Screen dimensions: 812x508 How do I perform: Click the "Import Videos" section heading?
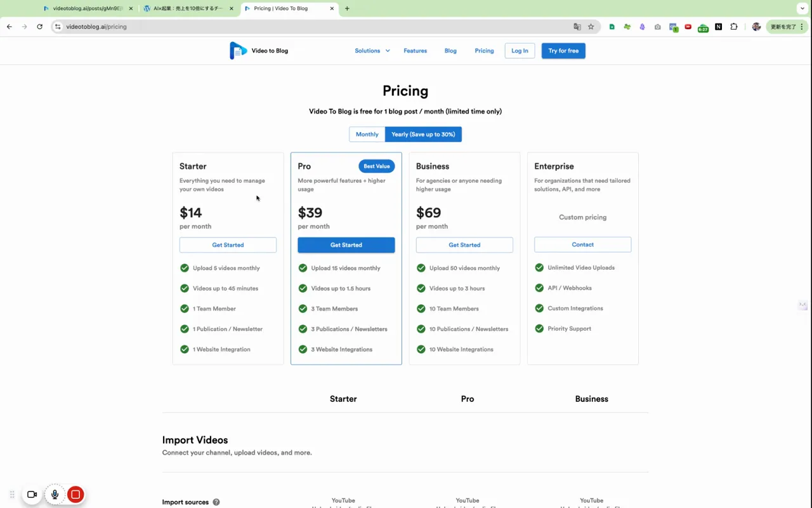click(x=195, y=440)
